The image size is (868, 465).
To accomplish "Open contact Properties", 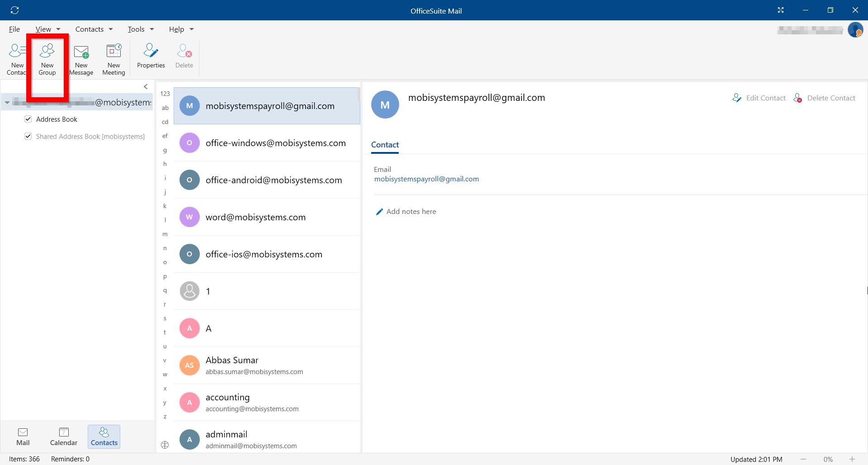I will [x=151, y=56].
